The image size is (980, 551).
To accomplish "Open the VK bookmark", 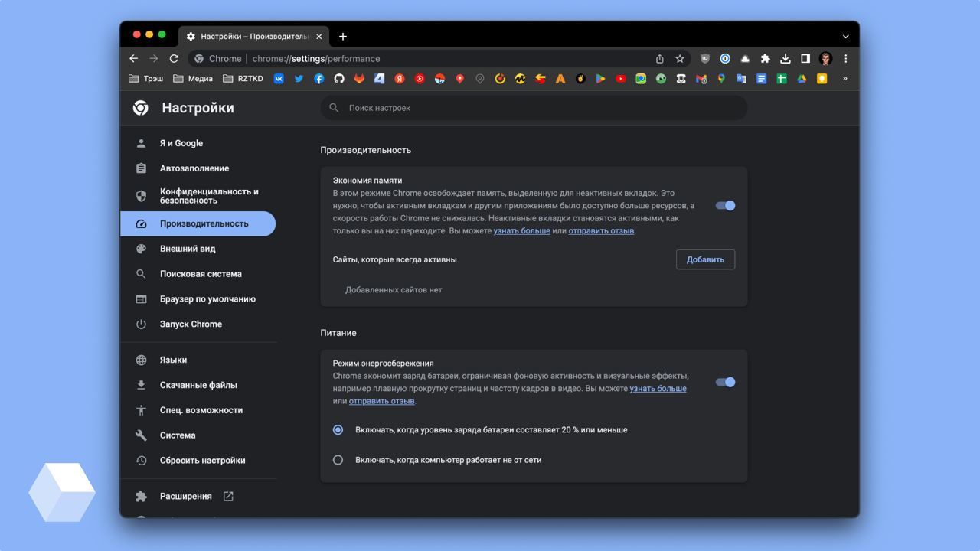I will click(x=279, y=78).
